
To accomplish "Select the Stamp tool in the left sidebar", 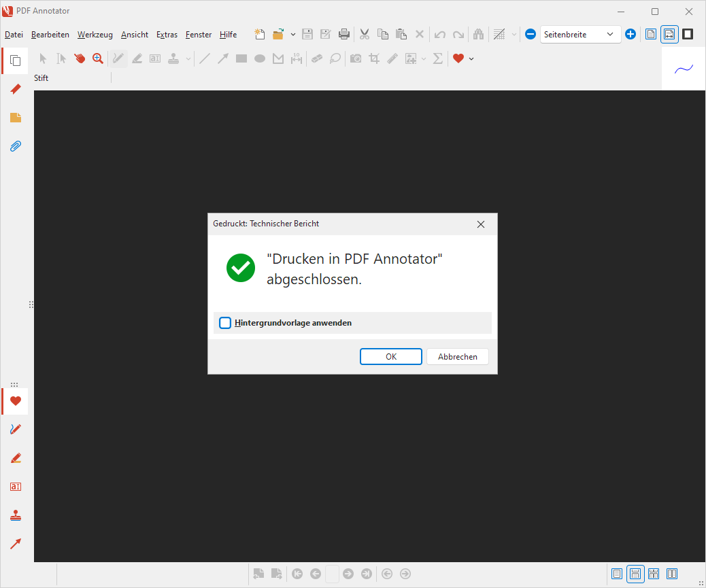I will click(x=15, y=515).
